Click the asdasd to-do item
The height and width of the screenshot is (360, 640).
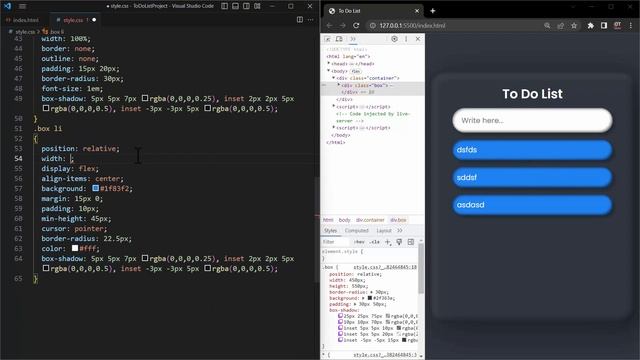[x=532, y=205]
